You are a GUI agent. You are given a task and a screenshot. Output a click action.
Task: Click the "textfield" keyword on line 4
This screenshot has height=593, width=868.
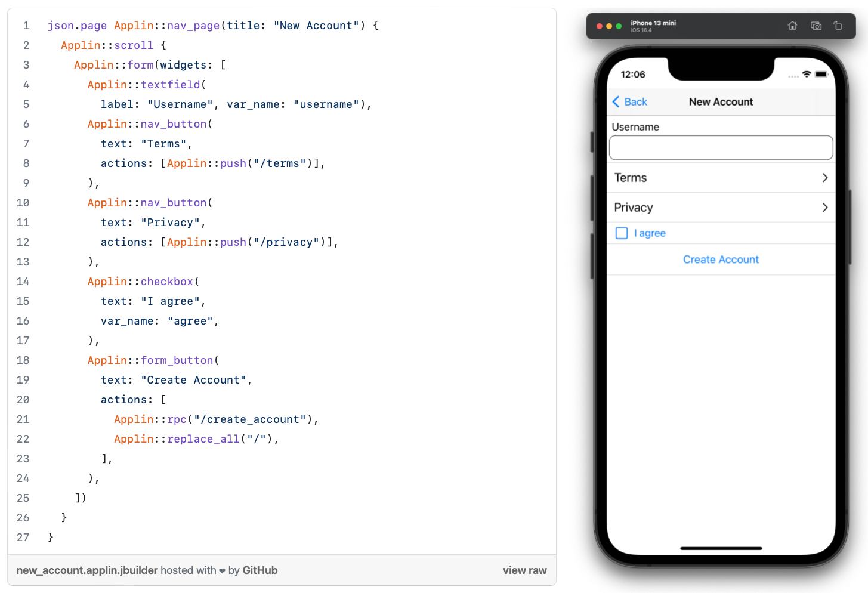(x=171, y=85)
